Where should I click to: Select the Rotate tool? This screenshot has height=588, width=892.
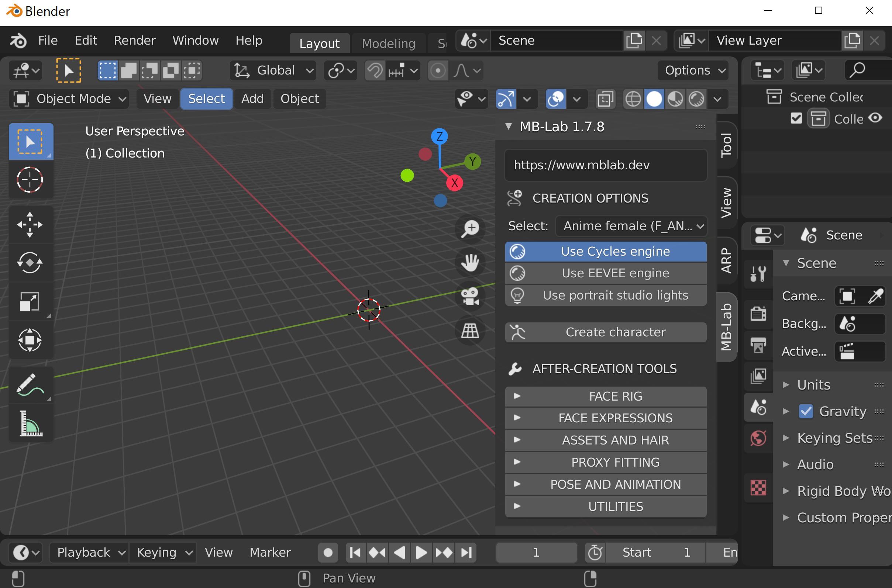pyautogui.click(x=30, y=262)
